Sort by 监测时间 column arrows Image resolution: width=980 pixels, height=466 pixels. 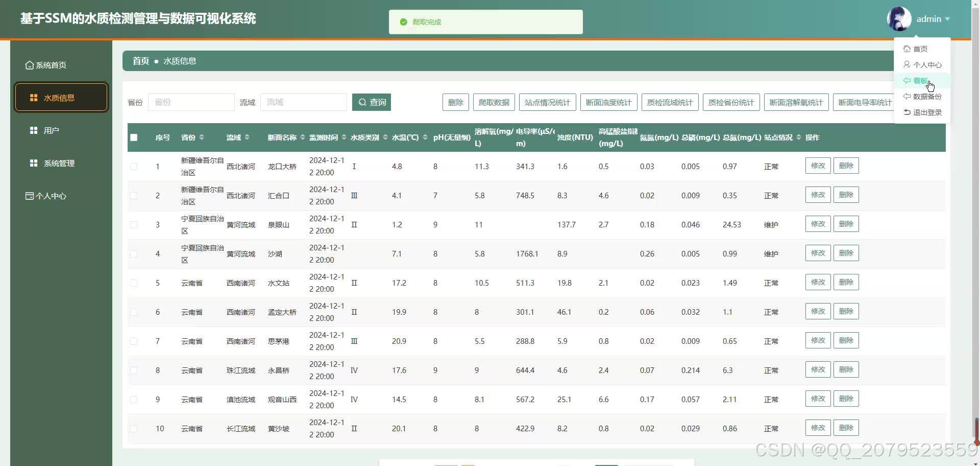click(x=344, y=137)
